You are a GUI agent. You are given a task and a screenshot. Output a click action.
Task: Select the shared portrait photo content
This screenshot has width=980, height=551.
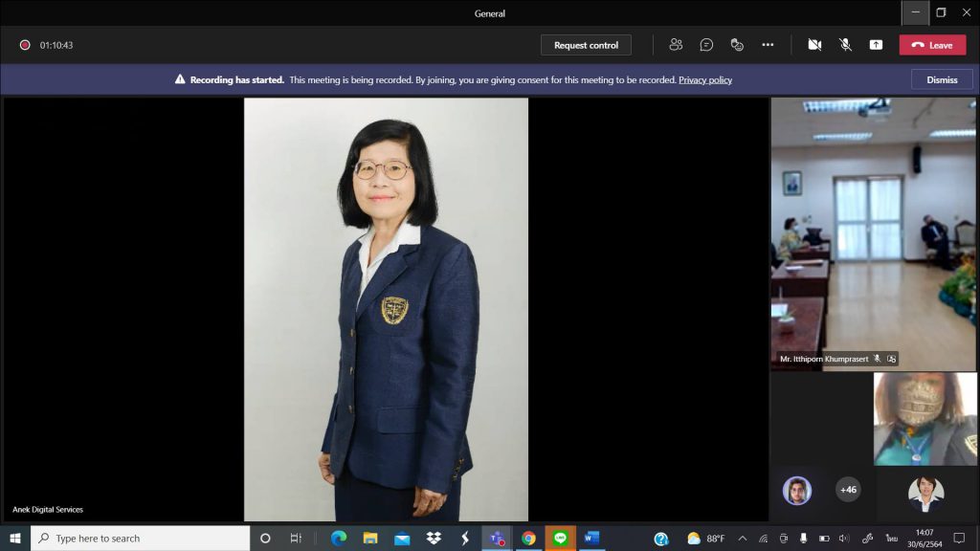coord(386,309)
